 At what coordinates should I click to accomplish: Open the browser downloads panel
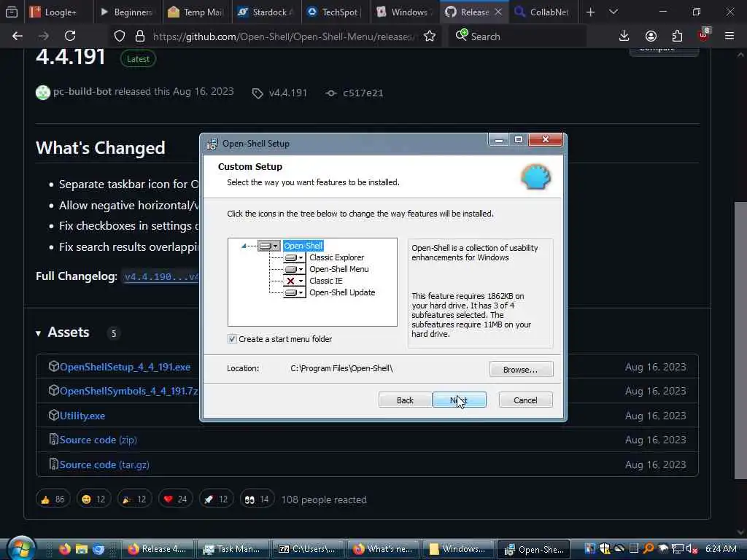pyautogui.click(x=624, y=36)
